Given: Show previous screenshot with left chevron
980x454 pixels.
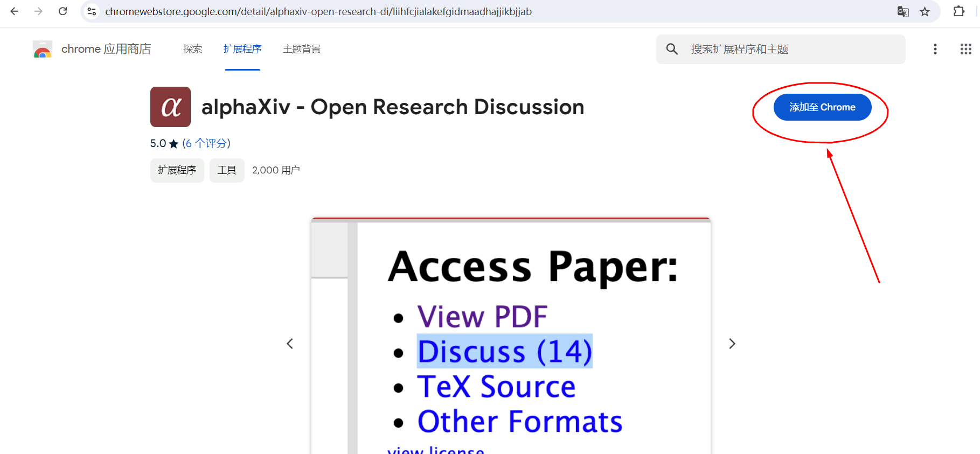Looking at the screenshot, I should (x=290, y=344).
